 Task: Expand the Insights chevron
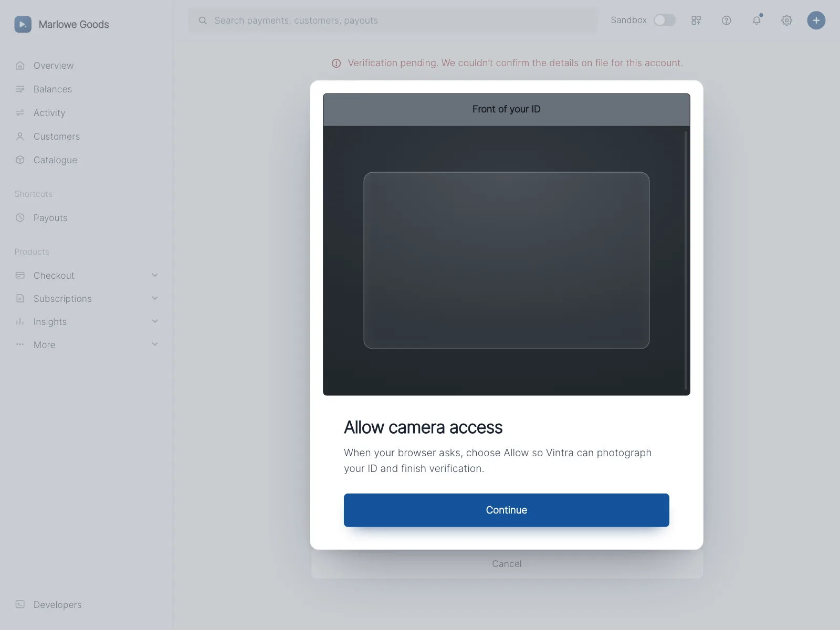click(155, 321)
